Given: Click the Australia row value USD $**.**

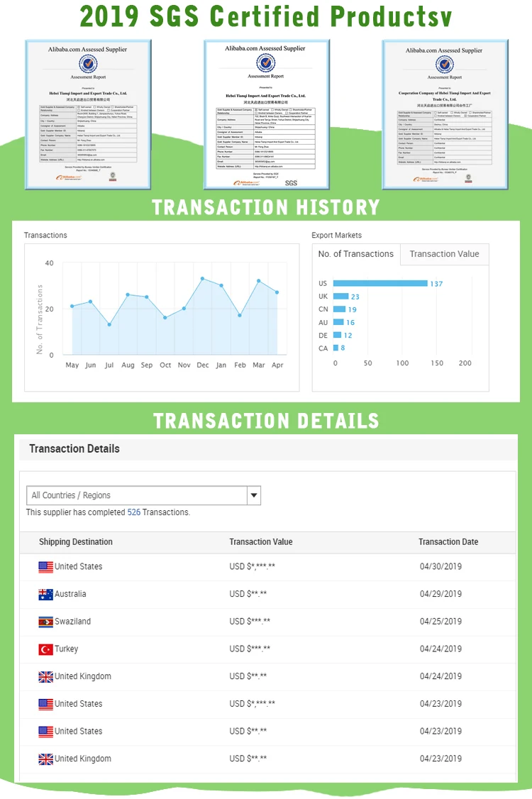Looking at the screenshot, I should click(x=248, y=594).
